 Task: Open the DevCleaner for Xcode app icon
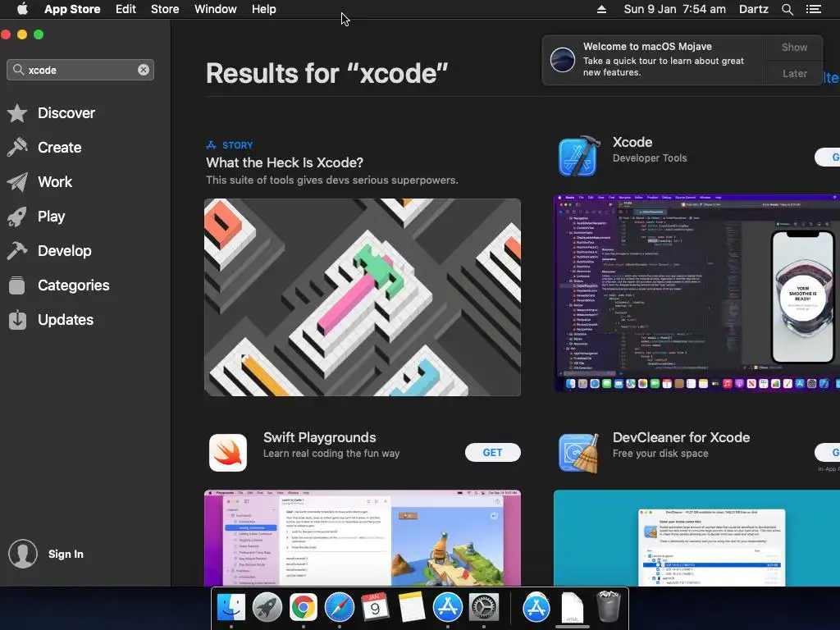click(578, 453)
